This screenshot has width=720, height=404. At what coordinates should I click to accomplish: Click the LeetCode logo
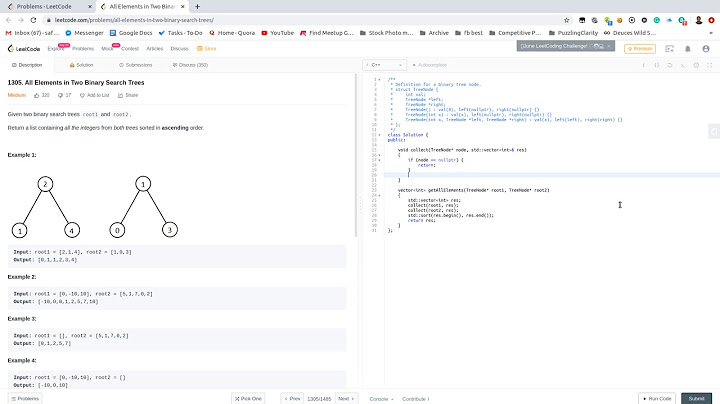pos(24,49)
